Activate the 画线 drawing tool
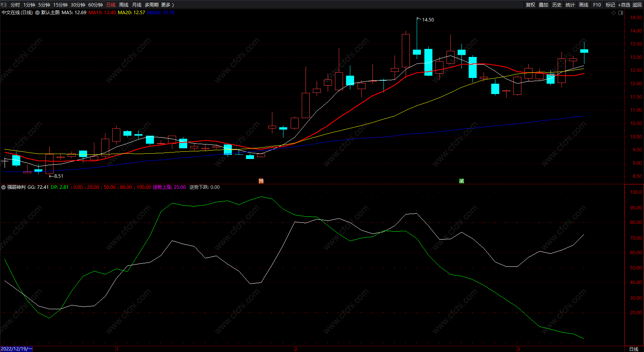 coord(584,5)
